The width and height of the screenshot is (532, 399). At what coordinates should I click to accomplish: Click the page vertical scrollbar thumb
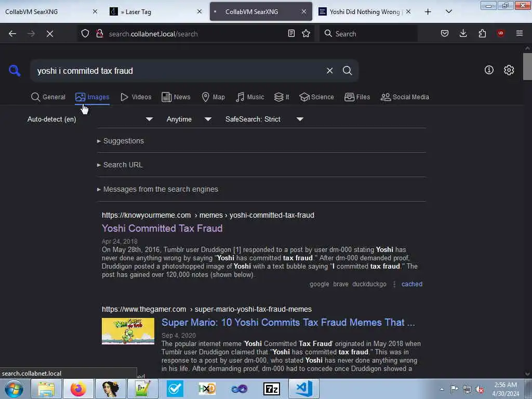[x=527, y=66]
